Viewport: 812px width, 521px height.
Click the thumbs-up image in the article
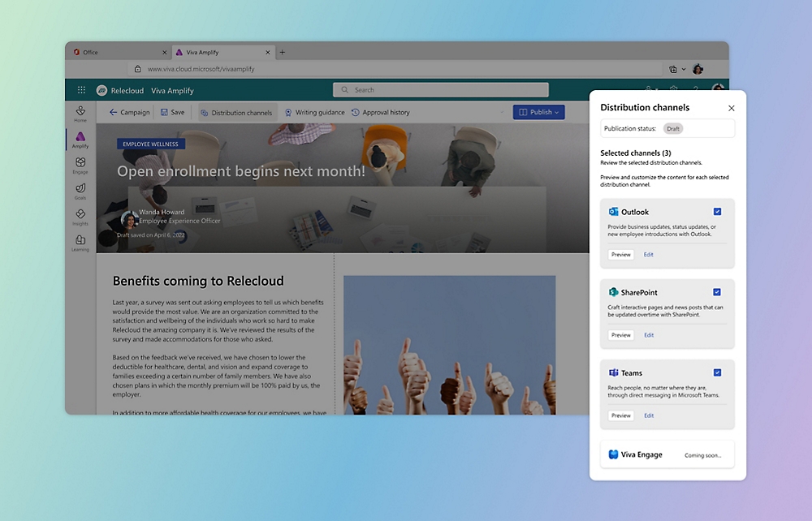click(x=450, y=345)
